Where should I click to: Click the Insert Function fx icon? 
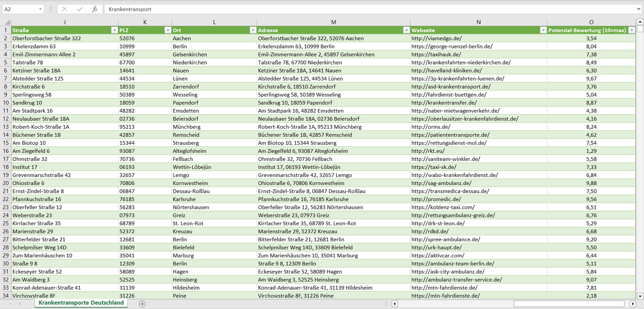[94, 9]
